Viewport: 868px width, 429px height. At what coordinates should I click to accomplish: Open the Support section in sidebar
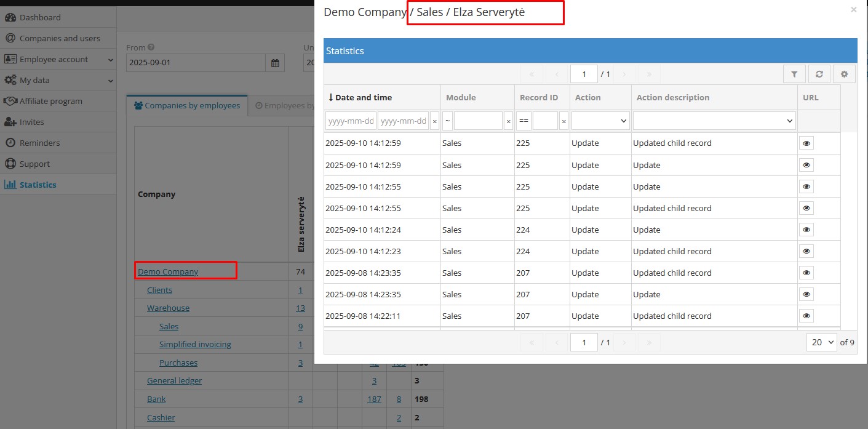point(36,163)
